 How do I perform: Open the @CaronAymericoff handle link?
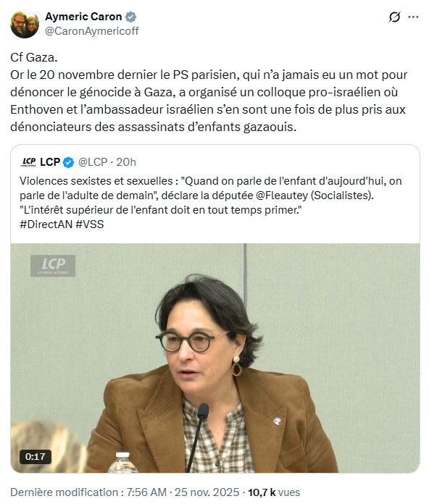pyautogui.click(x=91, y=31)
